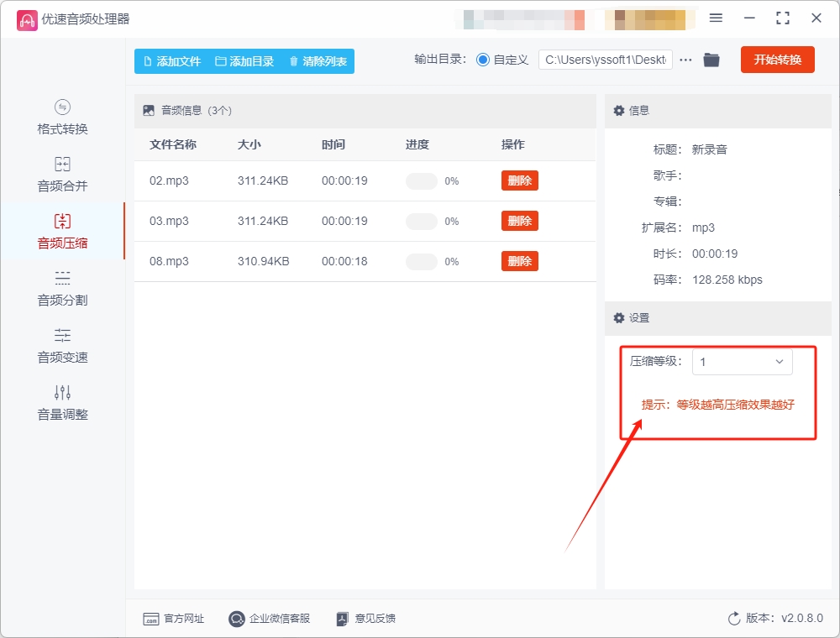Open the 音频分割 audio split section
840x638 pixels.
(62, 289)
